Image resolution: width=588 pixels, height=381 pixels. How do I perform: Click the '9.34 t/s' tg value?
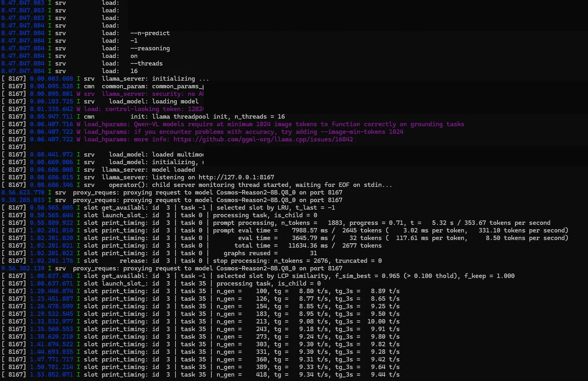pos(314,375)
